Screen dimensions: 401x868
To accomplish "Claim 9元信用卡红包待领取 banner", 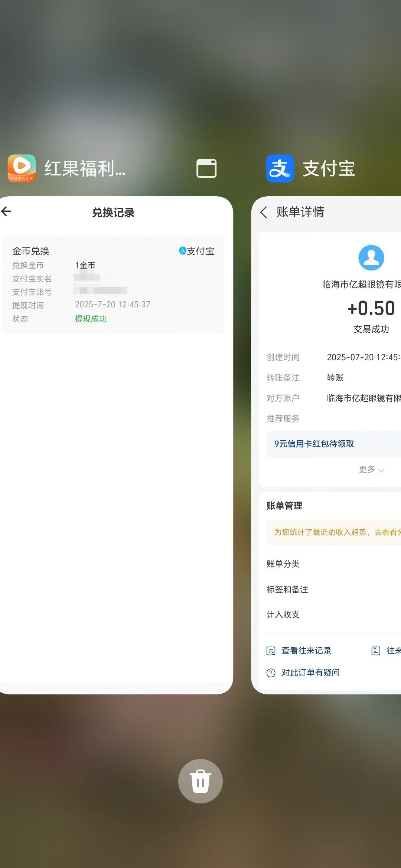I will pyautogui.click(x=333, y=444).
